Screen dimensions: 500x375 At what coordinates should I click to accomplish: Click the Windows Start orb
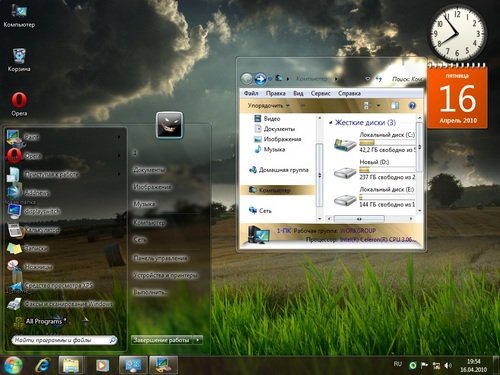click(x=13, y=365)
